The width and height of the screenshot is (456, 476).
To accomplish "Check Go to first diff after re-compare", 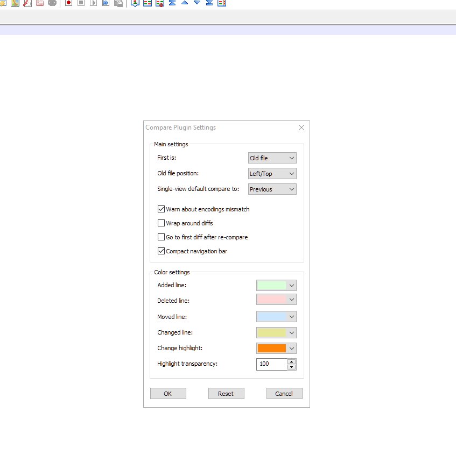I will [x=161, y=237].
